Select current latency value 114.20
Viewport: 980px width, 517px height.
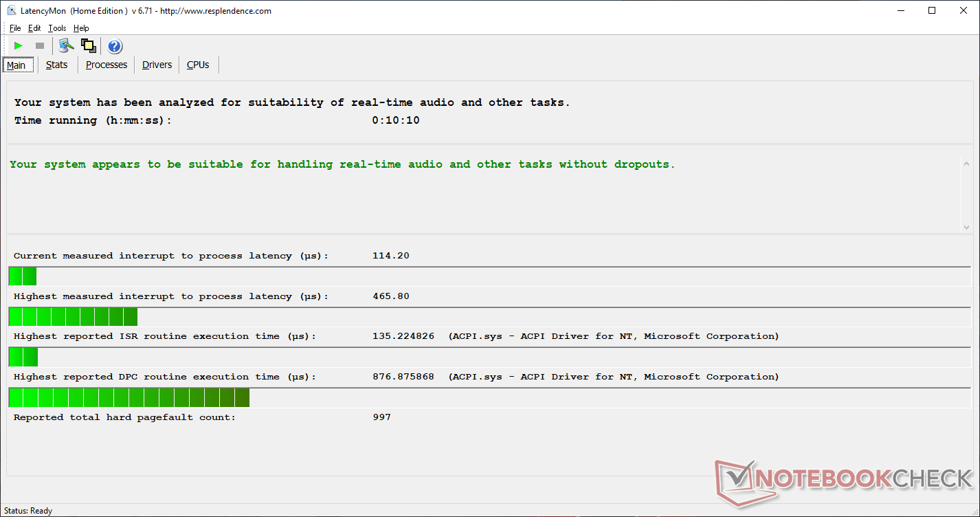click(x=391, y=256)
